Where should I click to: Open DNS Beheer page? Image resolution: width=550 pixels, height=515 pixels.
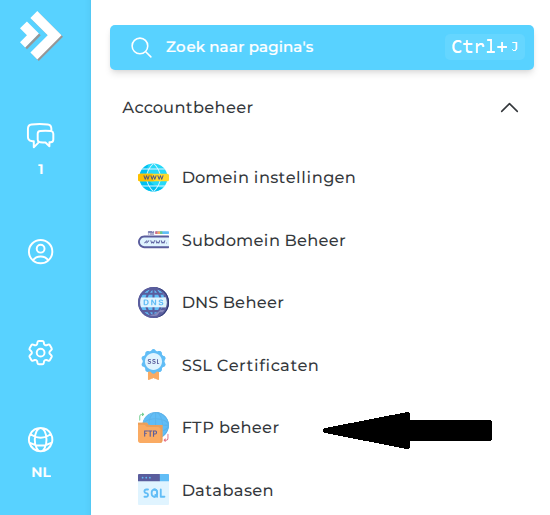(233, 302)
